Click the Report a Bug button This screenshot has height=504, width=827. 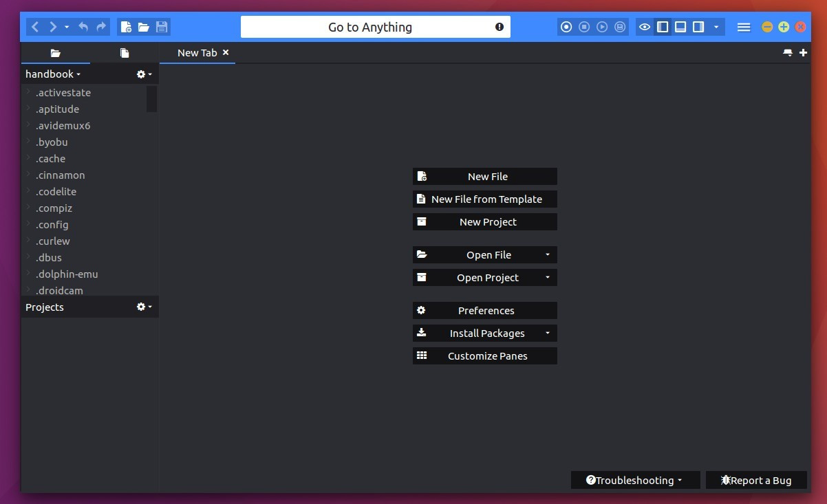pos(756,481)
